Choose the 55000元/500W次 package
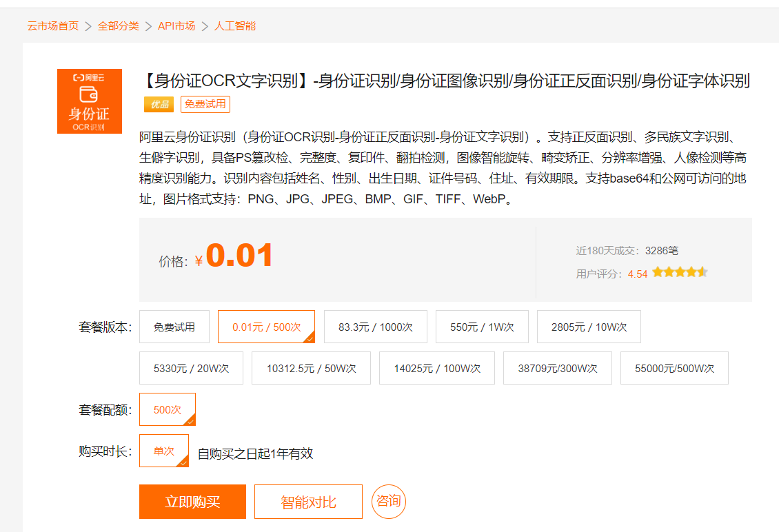779x532 pixels. click(674, 368)
